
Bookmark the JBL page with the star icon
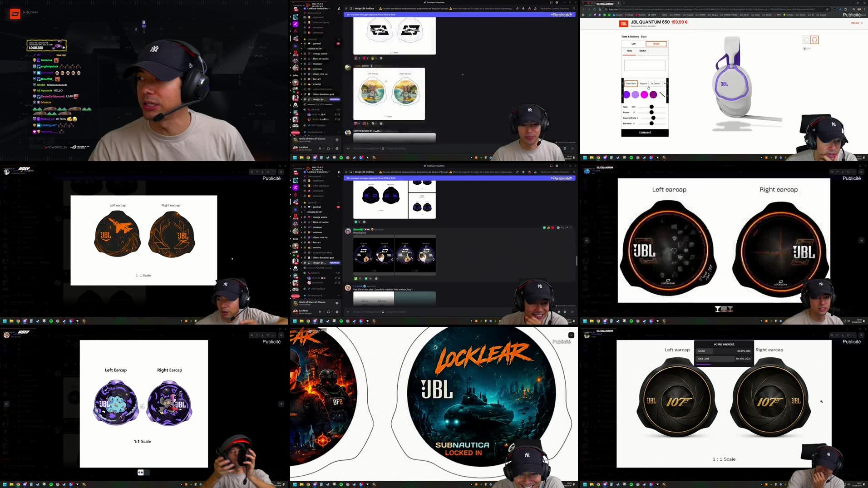click(x=828, y=9)
